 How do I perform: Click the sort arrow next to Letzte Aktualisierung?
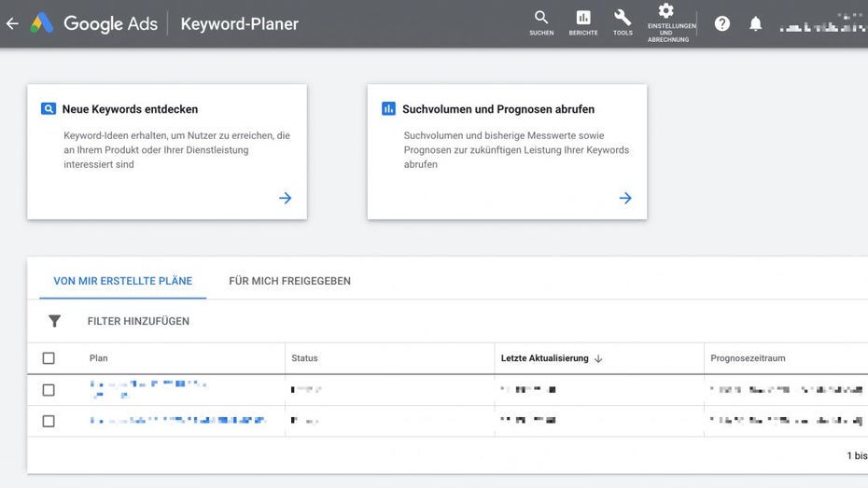[x=598, y=358]
